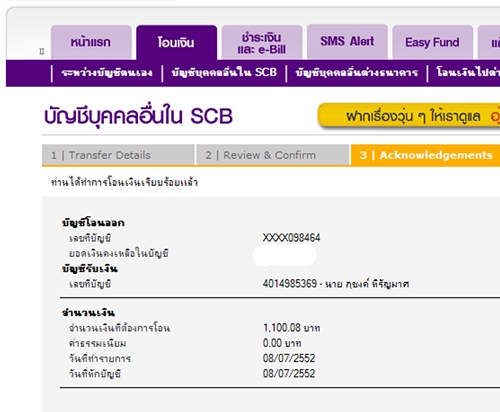
Task: Click the yellow ฝากเรื่องวุ่น ๆ ให้เราดูแล banner
Action: pos(409,116)
